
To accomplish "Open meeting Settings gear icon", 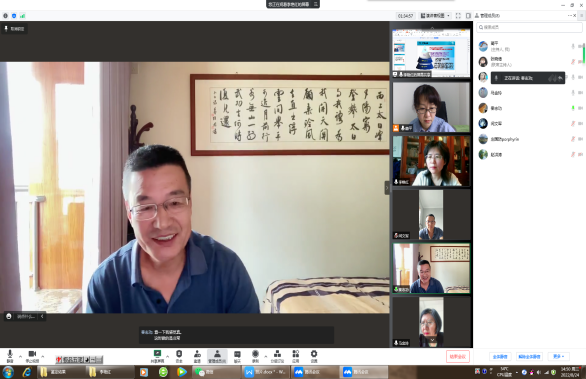I will (x=314, y=356).
